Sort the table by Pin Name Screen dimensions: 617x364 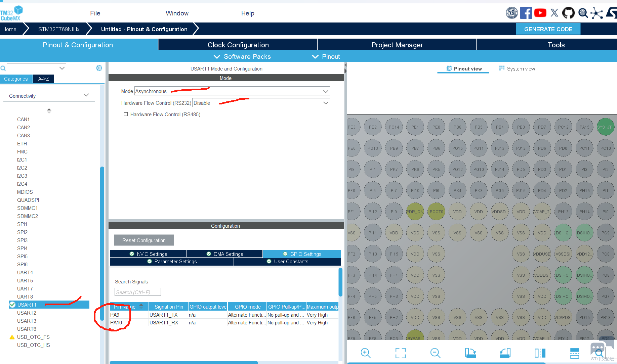(129, 307)
